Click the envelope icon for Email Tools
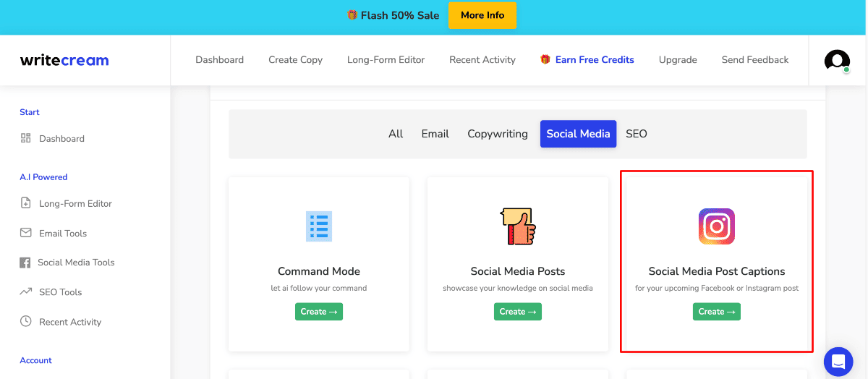This screenshot has height=379, width=868. click(26, 233)
